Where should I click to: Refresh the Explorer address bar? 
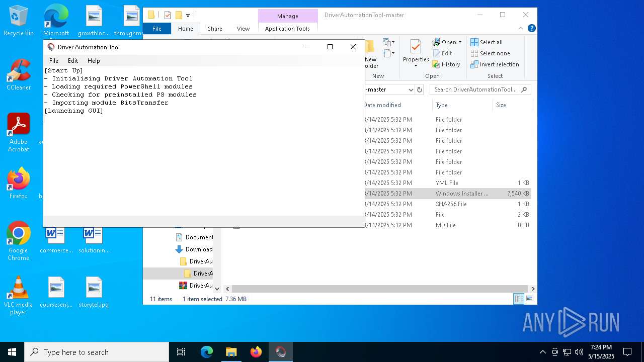(420, 89)
